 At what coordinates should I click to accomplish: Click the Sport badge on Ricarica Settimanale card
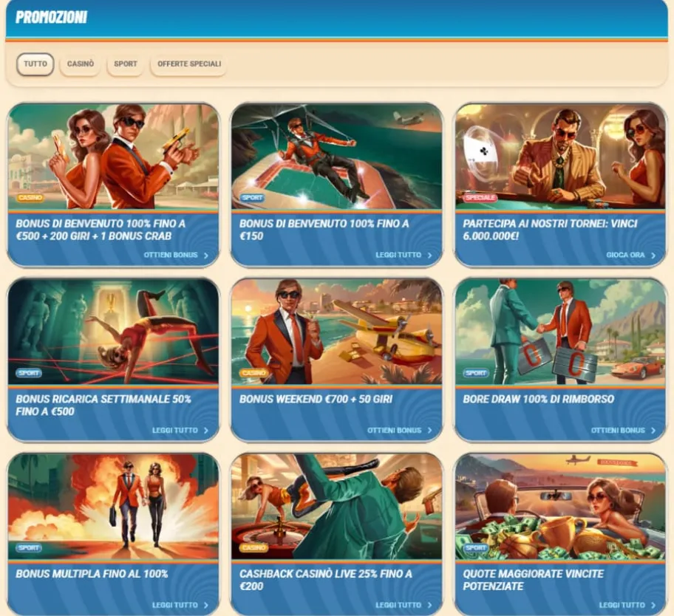[29, 373]
